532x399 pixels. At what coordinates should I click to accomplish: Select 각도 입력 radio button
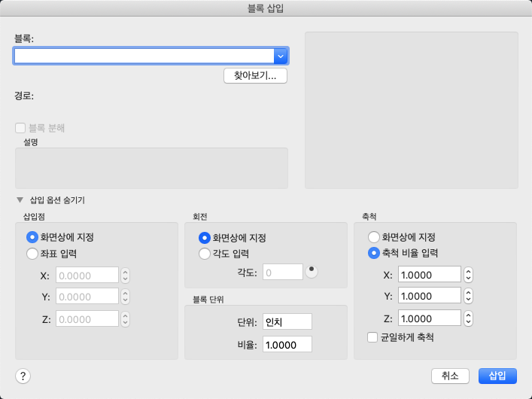tap(205, 254)
